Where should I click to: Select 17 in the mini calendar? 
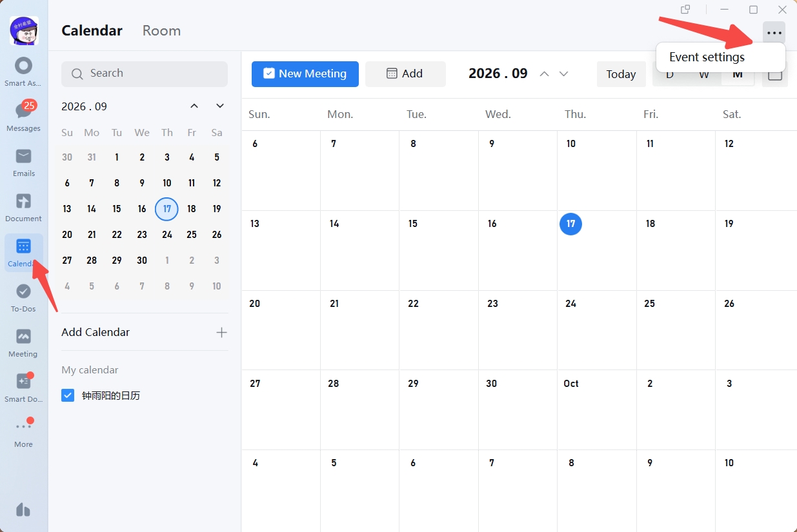coord(166,209)
